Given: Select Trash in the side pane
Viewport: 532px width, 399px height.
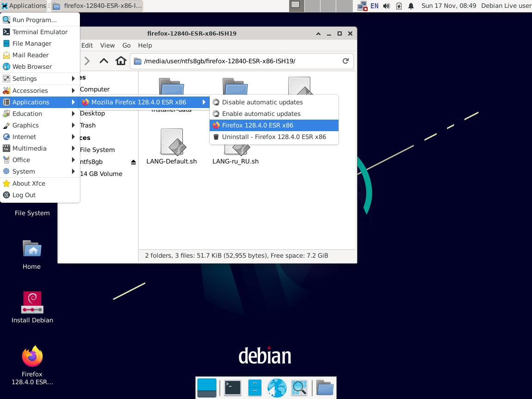Looking at the screenshot, I should pos(88,125).
